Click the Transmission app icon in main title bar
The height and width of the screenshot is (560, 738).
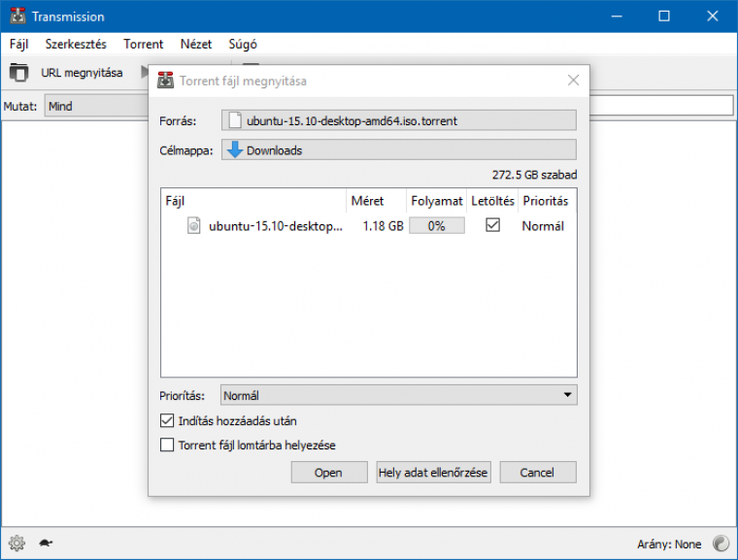[x=17, y=16]
